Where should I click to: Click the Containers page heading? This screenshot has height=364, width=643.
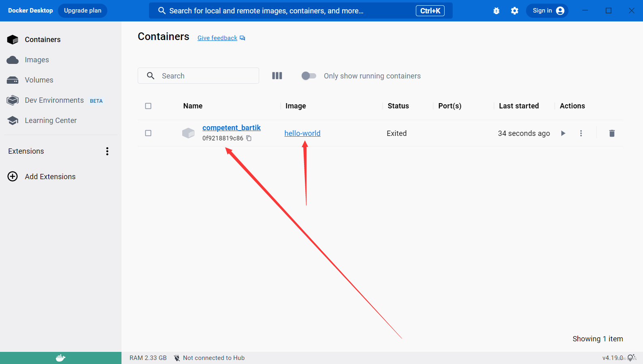coord(164,36)
